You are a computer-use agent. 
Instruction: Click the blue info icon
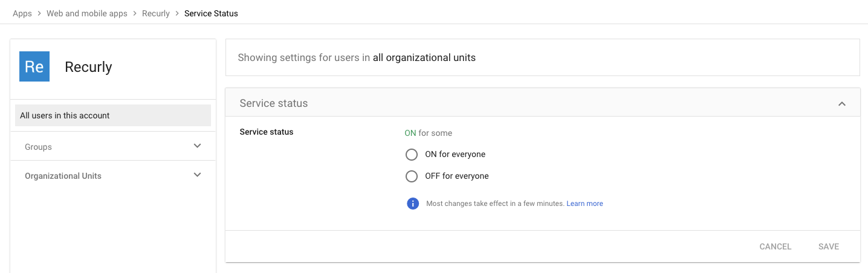click(x=413, y=204)
